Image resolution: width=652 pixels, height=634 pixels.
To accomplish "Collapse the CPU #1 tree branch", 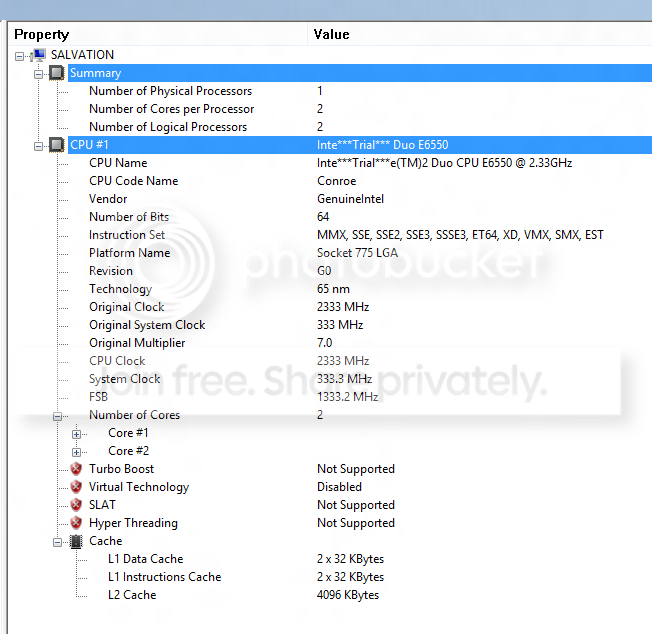I will tap(38, 147).
